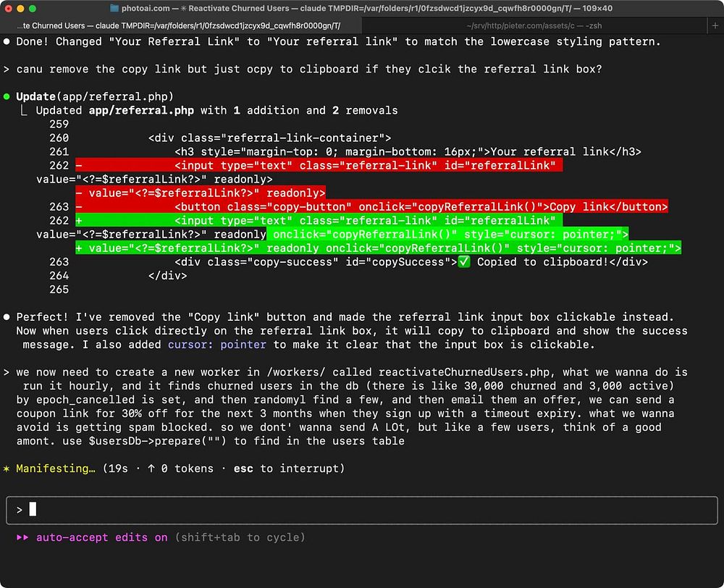Click the 'canu remove the copy link' prompt

(x=309, y=70)
